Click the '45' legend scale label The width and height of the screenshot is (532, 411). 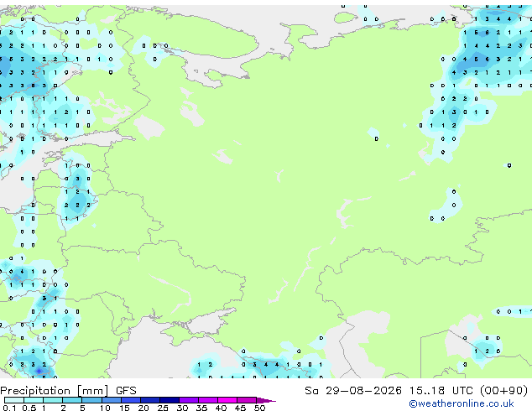click(x=240, y=408)
